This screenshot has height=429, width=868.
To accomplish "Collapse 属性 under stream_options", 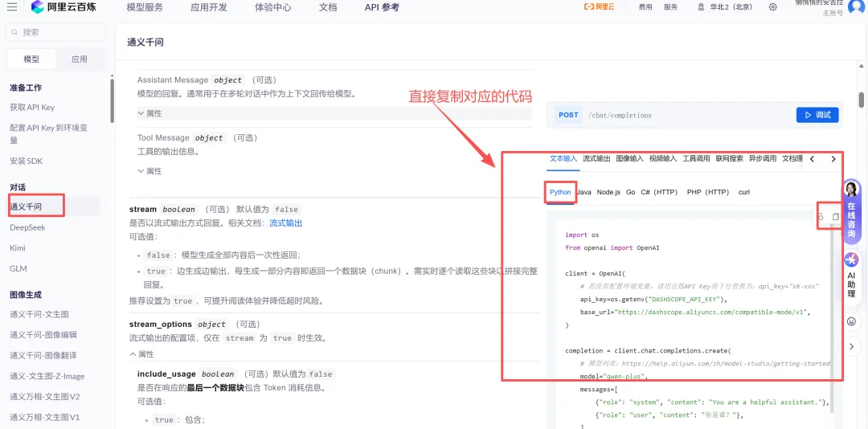I will coord(141,353).
